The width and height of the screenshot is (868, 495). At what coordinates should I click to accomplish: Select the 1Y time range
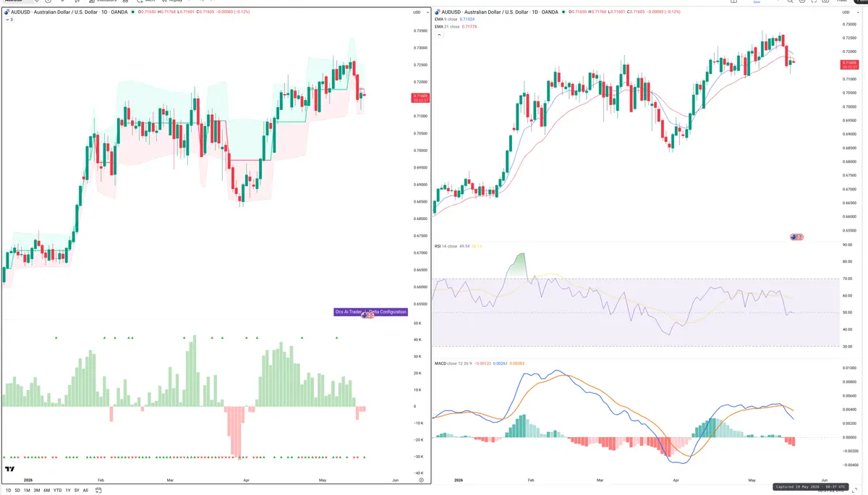click(x=68, y=490)
